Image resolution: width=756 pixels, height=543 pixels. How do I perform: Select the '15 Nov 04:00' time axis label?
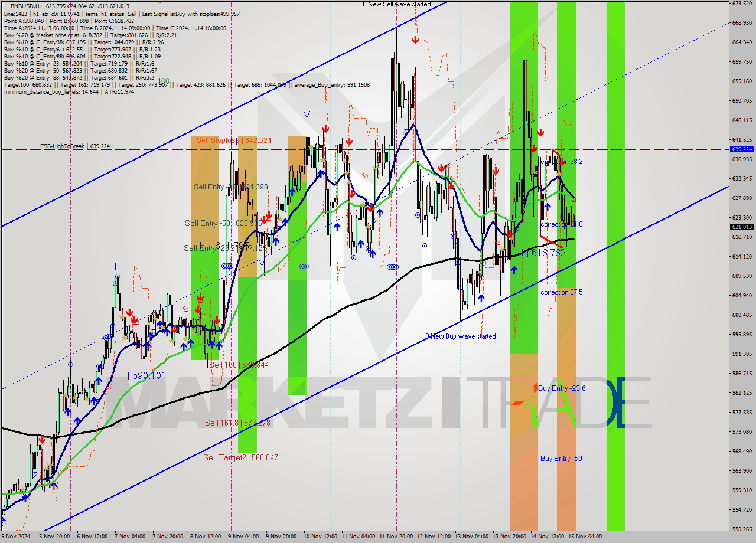(x=585, y=537)
